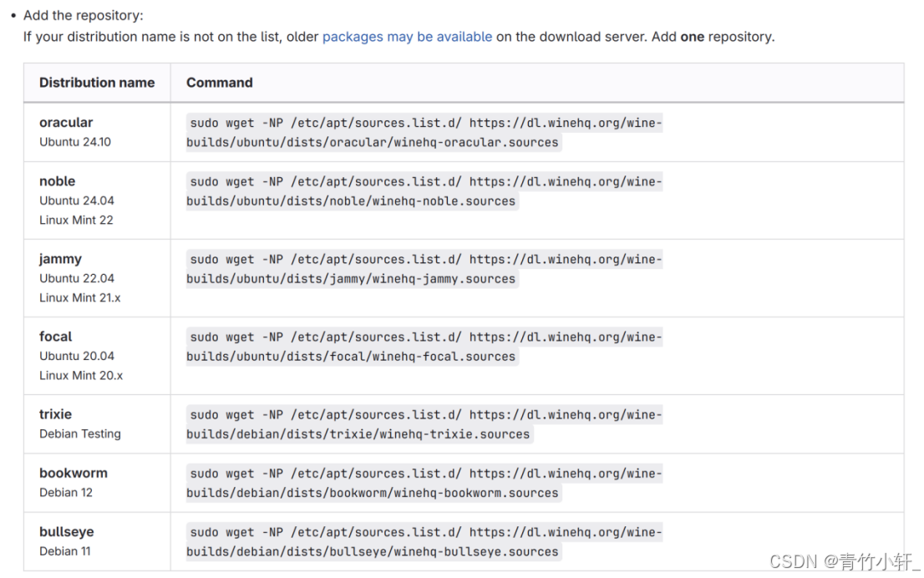The height and width of the screenshot is (578, 924).
Task: Click the "Debian Testing" label
Action: pyautogui.click(x=80, y=433)
